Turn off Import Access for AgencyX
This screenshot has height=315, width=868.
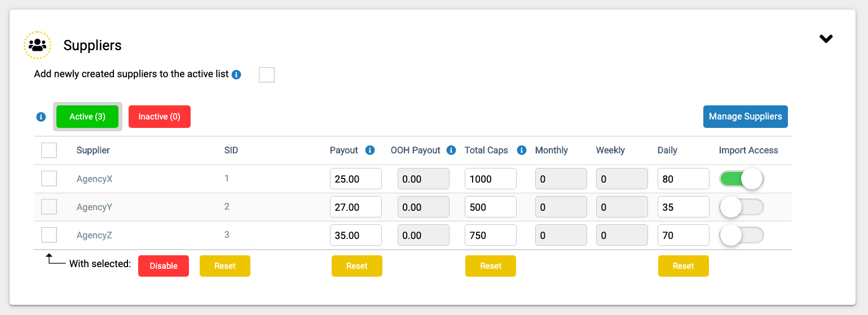pyautogui.click(x=742, y=179)
